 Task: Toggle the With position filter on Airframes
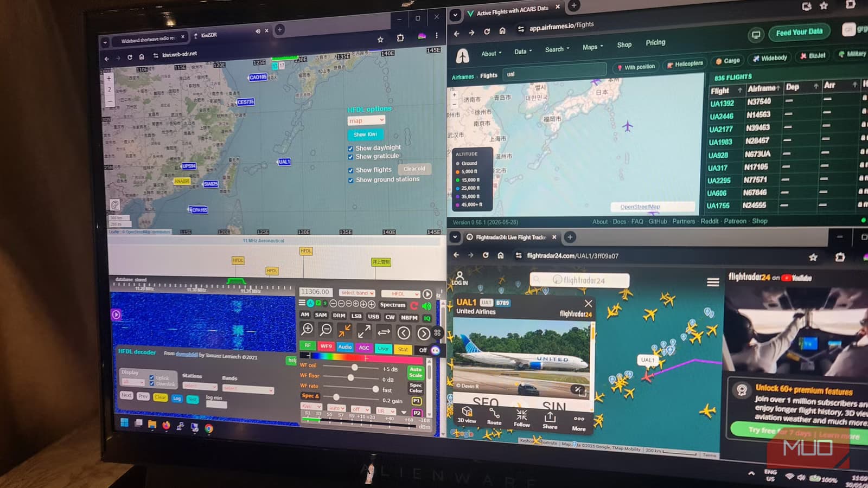636,67
